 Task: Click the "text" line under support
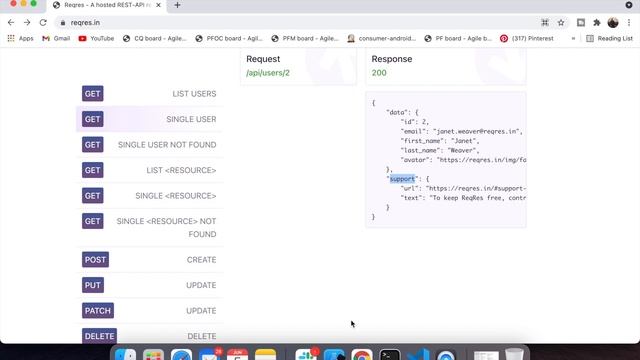(x=463, y=198)
